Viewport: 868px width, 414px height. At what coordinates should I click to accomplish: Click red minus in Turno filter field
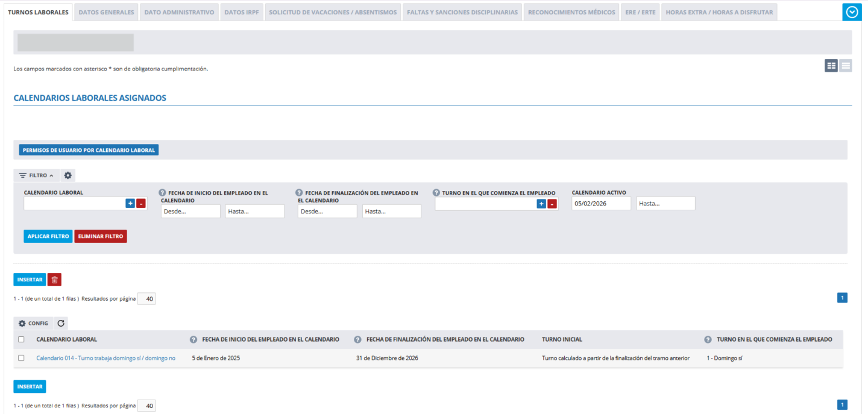(x=552, y=204)
